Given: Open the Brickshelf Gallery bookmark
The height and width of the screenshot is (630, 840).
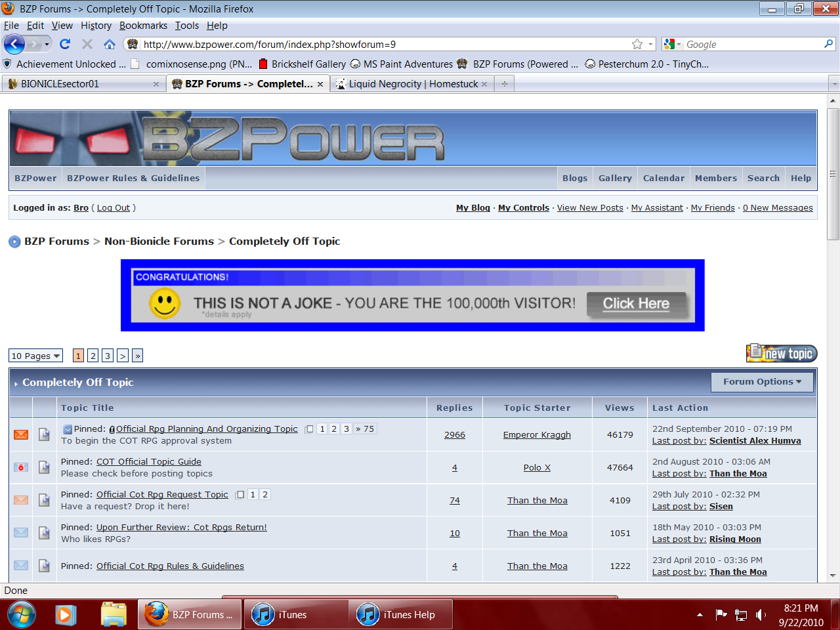Looking at the screenshot, I should 302,64.
